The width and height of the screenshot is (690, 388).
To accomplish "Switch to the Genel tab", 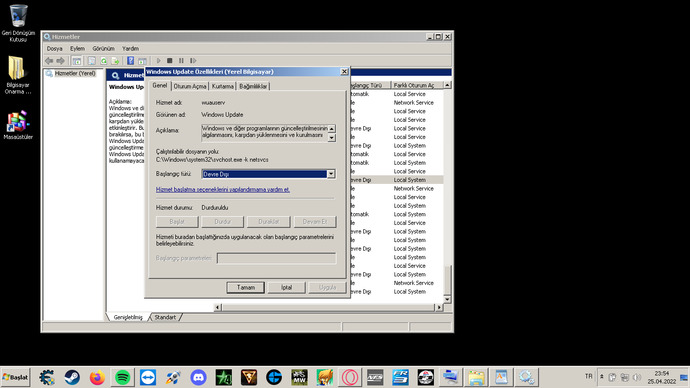I will coord(160,85).
